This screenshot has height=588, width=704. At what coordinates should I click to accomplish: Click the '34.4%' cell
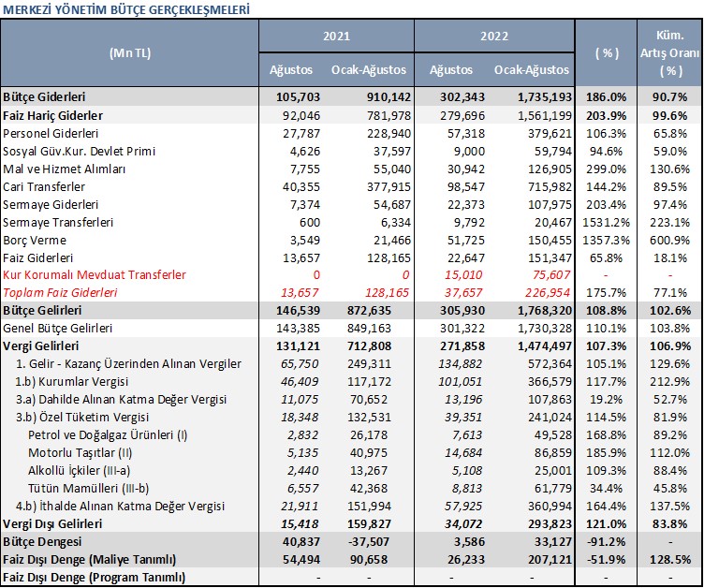point(606,489)
